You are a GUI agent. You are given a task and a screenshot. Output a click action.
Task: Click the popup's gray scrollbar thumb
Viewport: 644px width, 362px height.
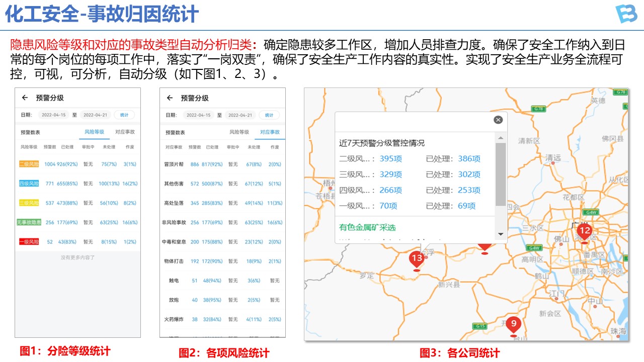click(x=500, y=174)
